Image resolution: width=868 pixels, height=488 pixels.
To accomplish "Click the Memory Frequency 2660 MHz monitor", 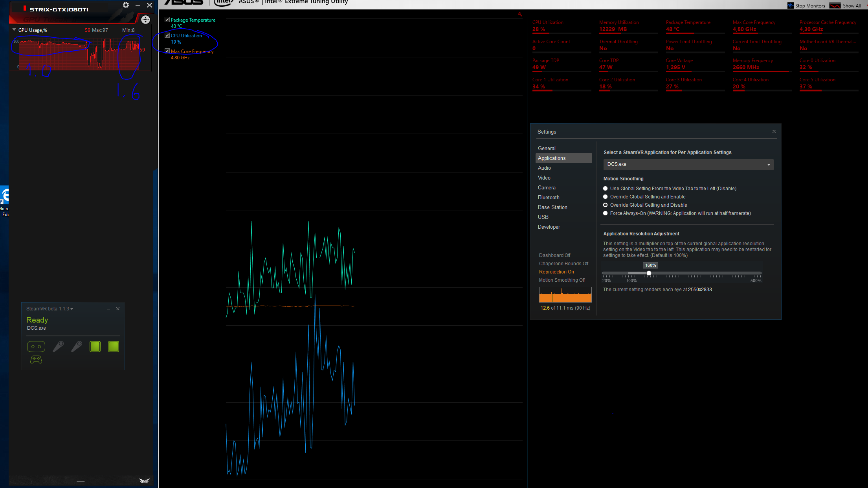I will pos(762,64).
